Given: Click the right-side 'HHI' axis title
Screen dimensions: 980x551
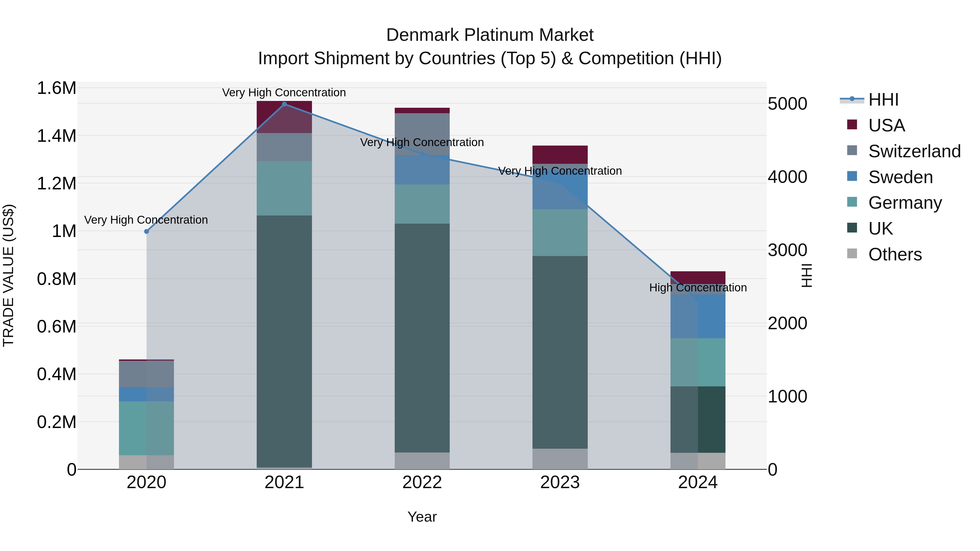Looking at the screenshot, I should 807,276.
